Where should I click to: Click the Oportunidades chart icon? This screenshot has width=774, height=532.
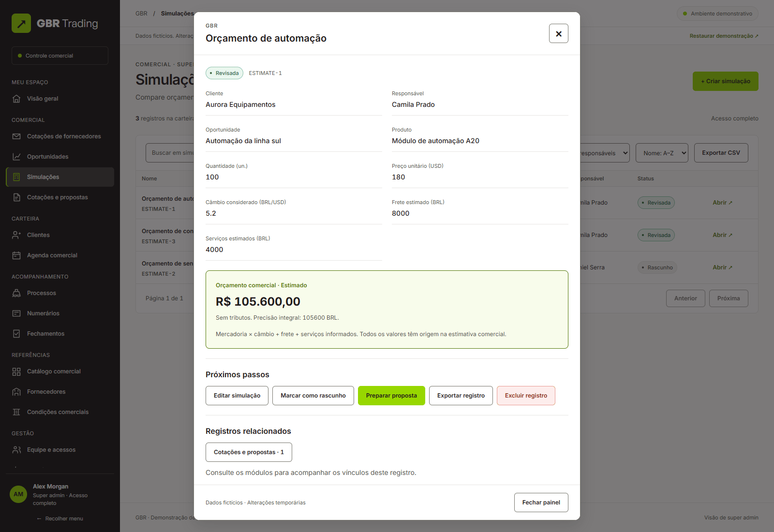coord(16,157)
